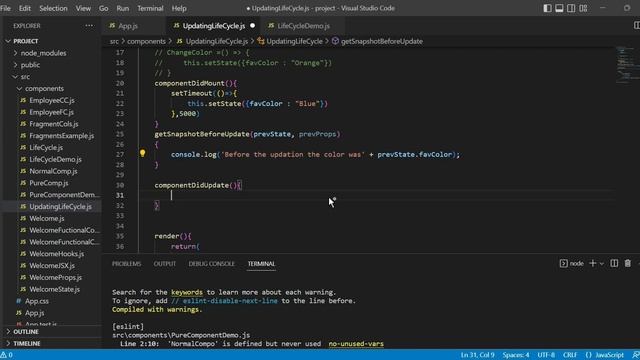
Task: Open NormalComp.js file
Action: (x=53, y=171)
